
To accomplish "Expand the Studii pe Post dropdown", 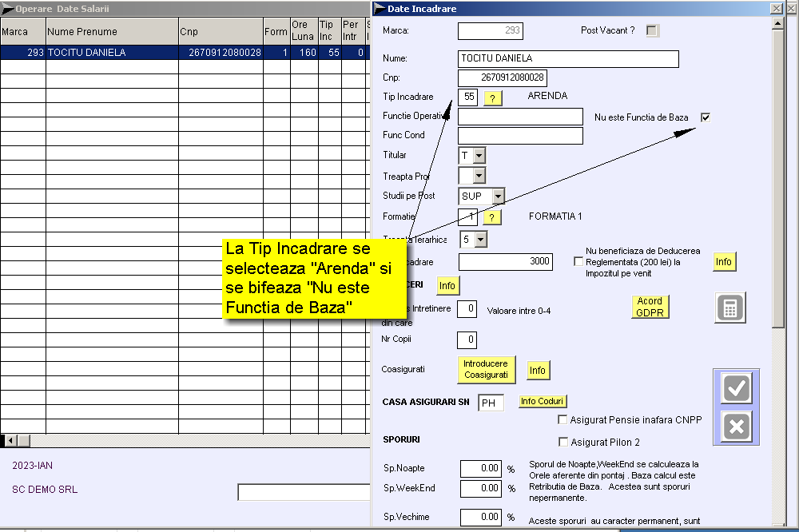I will [498, 197].
